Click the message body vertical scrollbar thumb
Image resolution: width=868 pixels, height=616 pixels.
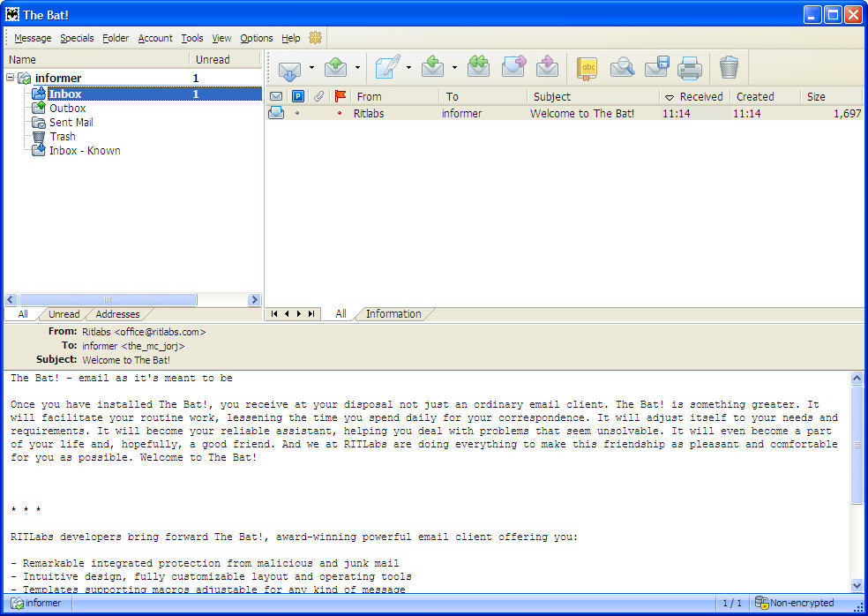pos(857,444)
